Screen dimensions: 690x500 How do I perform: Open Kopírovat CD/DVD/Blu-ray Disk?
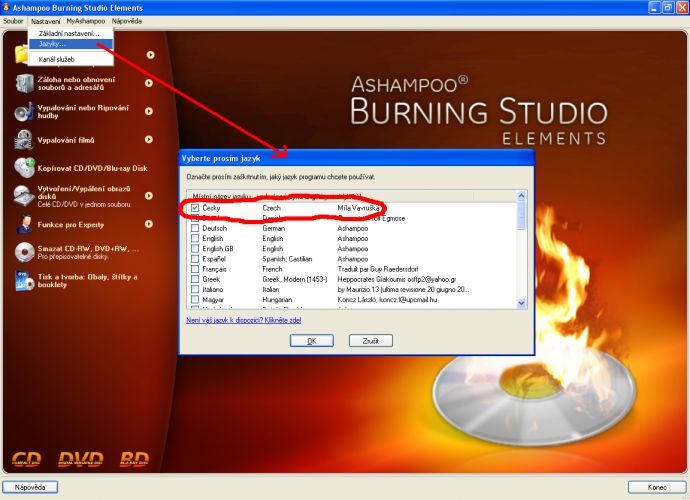[92, 168]
